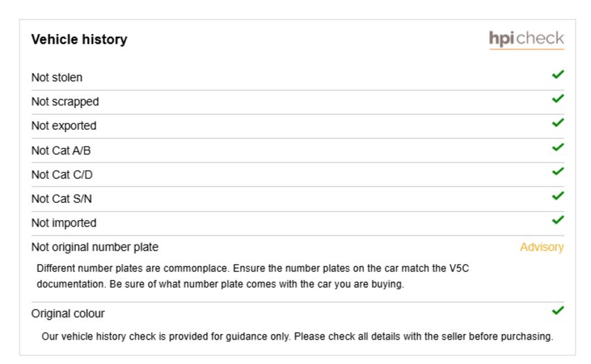Screen dimensions: 591x364
Task: Click the guidance-only disclaimer text
Action: [298, 336]
